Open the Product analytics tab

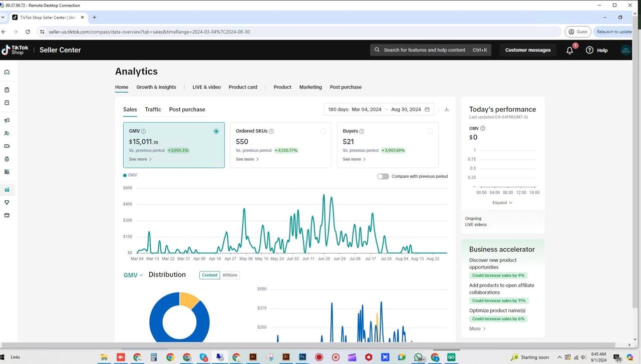(282, 87)
